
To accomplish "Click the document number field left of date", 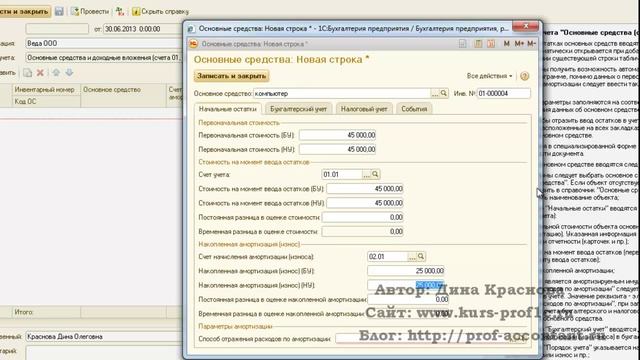I will click(x=57, y=29).
